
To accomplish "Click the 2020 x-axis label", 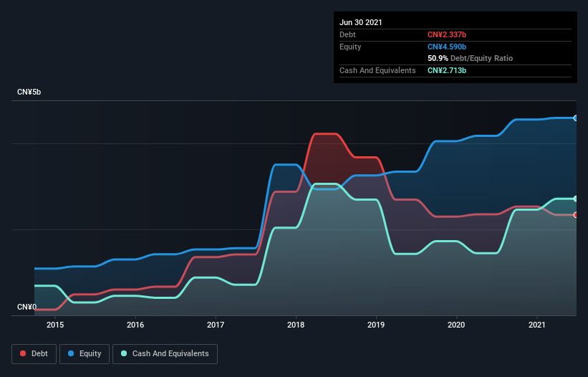I will click(456, 325).
